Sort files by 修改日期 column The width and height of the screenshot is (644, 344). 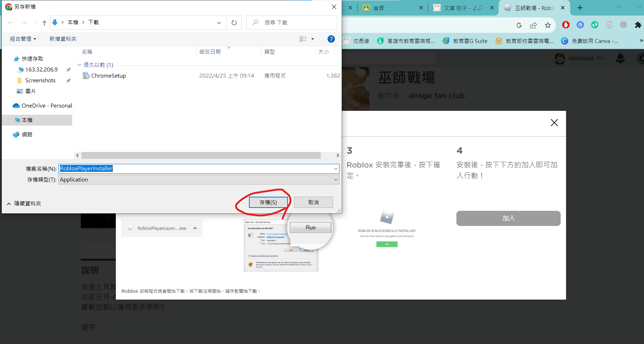210,52
